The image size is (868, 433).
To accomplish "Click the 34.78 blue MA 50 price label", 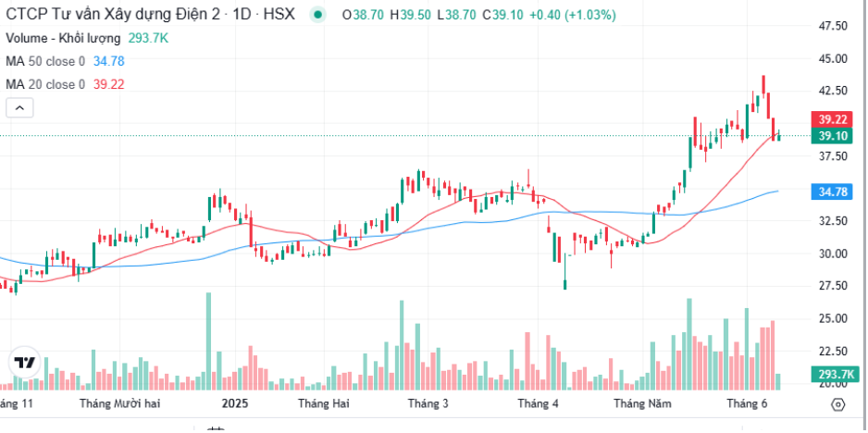I will tap(832, 192).
